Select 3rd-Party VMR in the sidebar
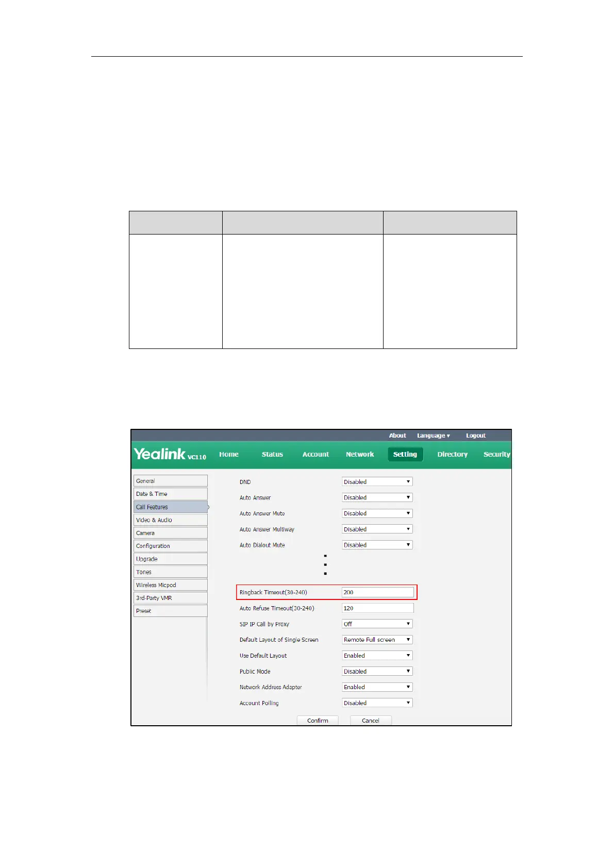Screen dimensions: 614x868 (x=171, y=598)
